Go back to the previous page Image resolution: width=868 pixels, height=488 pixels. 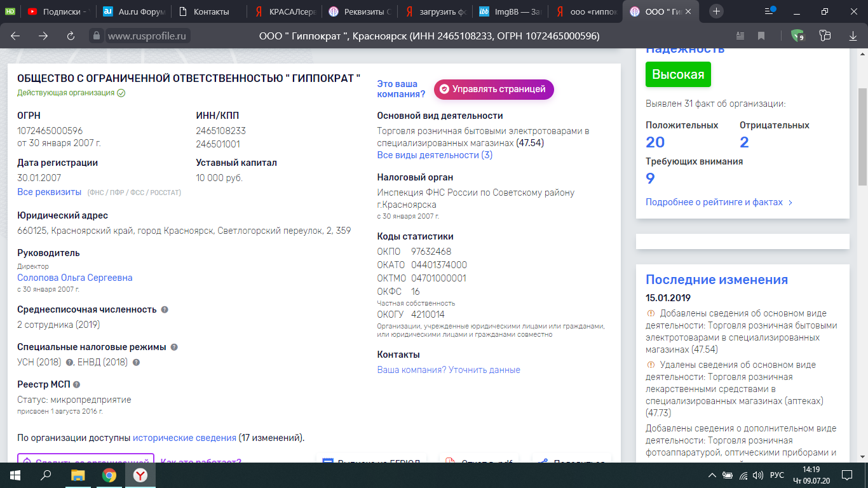[15, 36]
